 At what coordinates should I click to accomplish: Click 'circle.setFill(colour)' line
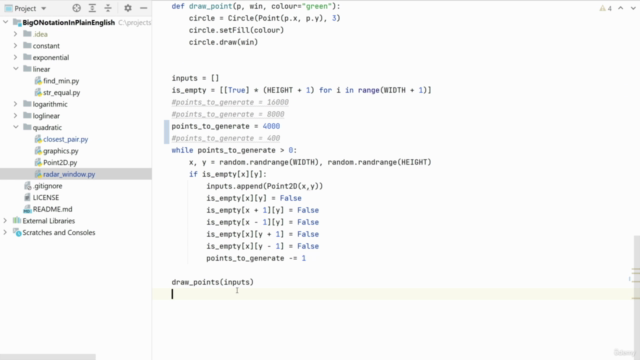click(236, 30)
